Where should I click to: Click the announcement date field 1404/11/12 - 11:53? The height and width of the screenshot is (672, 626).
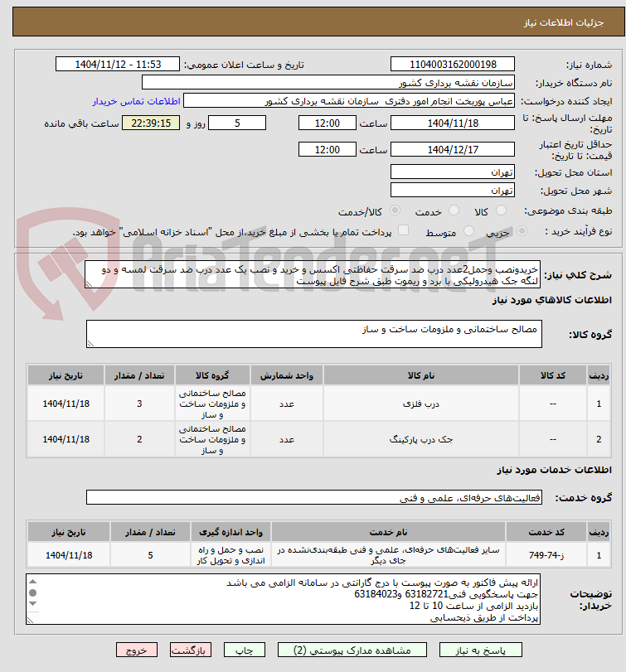click(x=118, y=65)
